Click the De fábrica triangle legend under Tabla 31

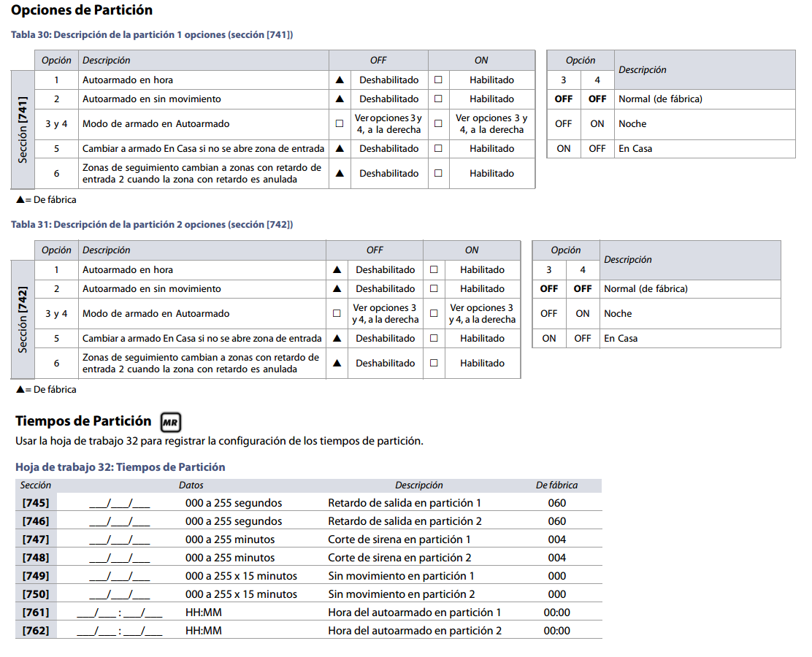(x=20, y=389)
